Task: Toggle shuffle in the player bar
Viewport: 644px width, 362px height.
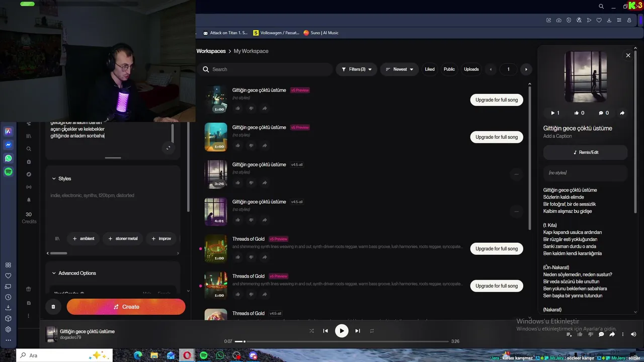Action: coord(311,331)
